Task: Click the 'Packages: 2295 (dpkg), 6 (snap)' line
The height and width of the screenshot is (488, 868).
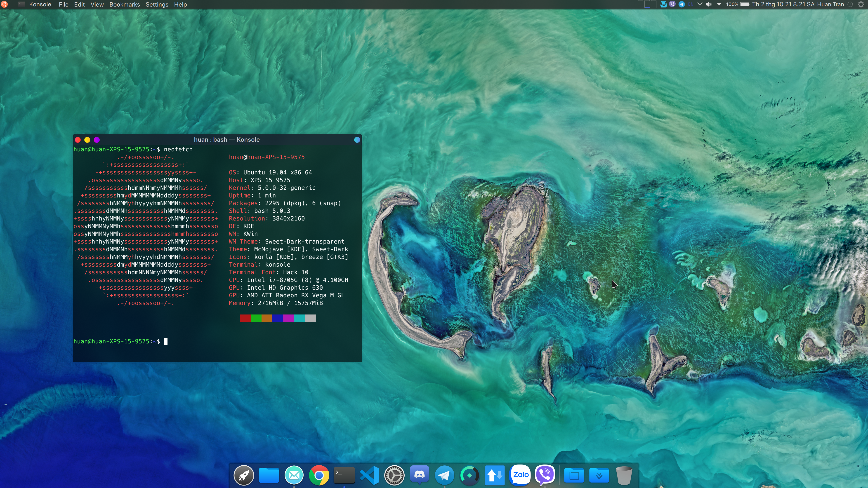Action: pos(285,203)
